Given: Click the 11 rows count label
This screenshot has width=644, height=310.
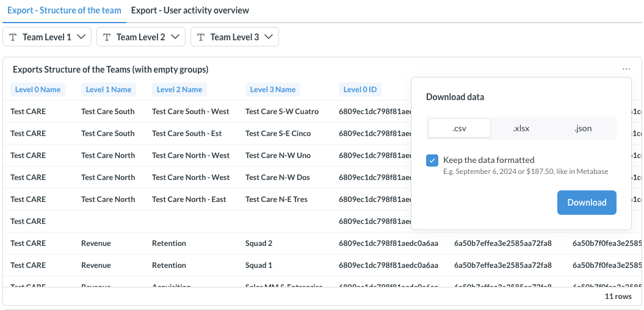Looking at the screenshot, I should pos(618,295).
